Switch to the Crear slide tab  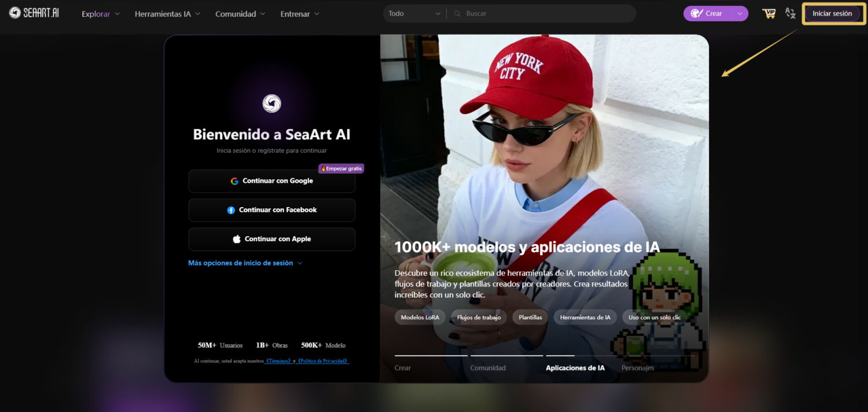403,368
